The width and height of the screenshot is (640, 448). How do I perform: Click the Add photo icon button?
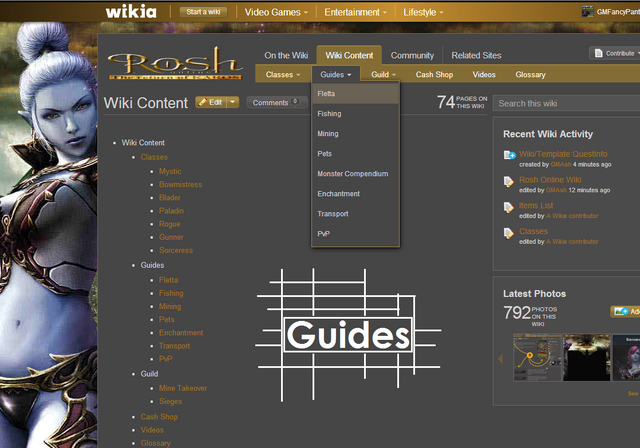pos(625,311)
